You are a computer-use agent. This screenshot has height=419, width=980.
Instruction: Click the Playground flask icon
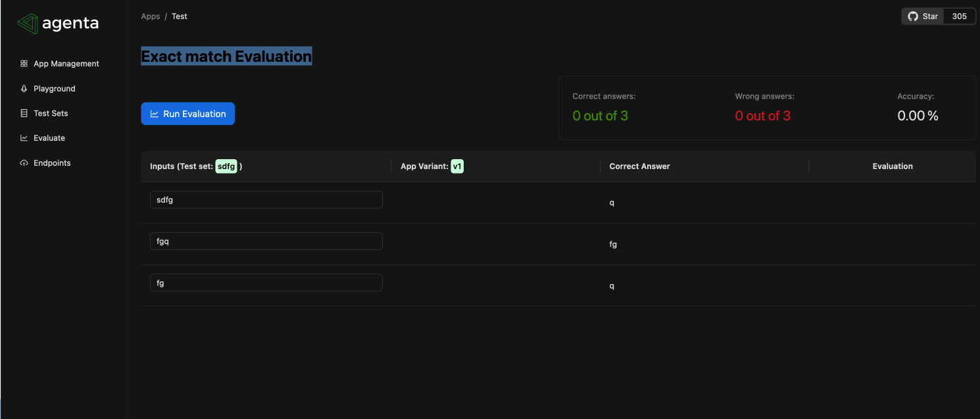[24, 88]
